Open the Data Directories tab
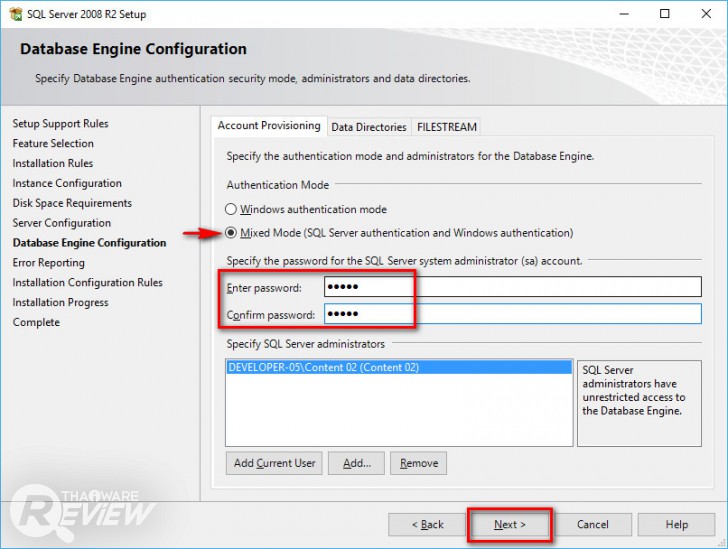 369,127
